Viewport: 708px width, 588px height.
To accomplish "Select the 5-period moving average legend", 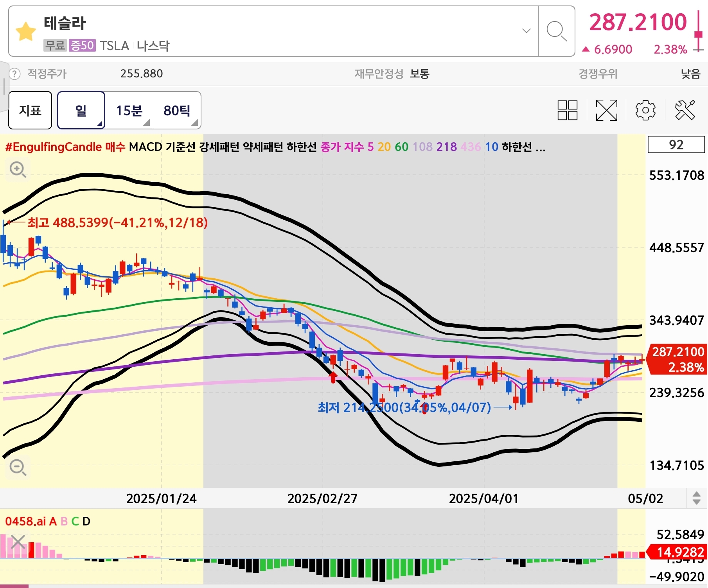I will [370, 147].
